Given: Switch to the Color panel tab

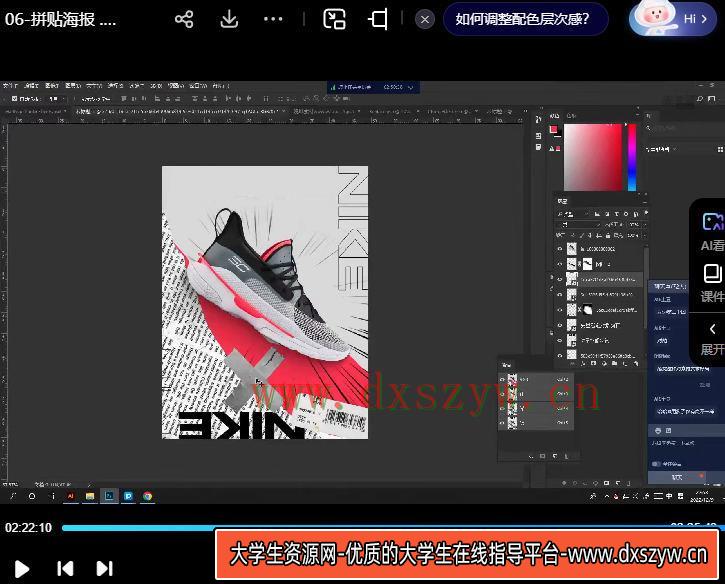Looking at the screenshot, I should [554, 116].
